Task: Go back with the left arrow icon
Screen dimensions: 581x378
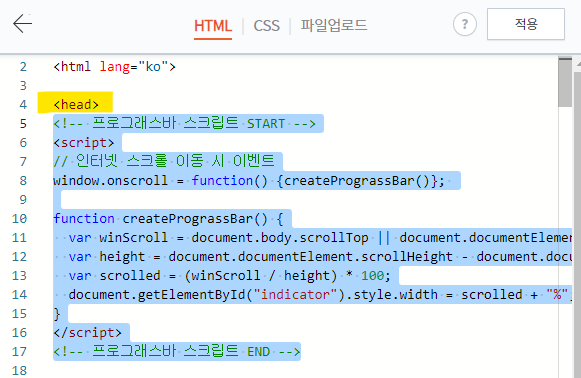Action: (x=23, y=24)
